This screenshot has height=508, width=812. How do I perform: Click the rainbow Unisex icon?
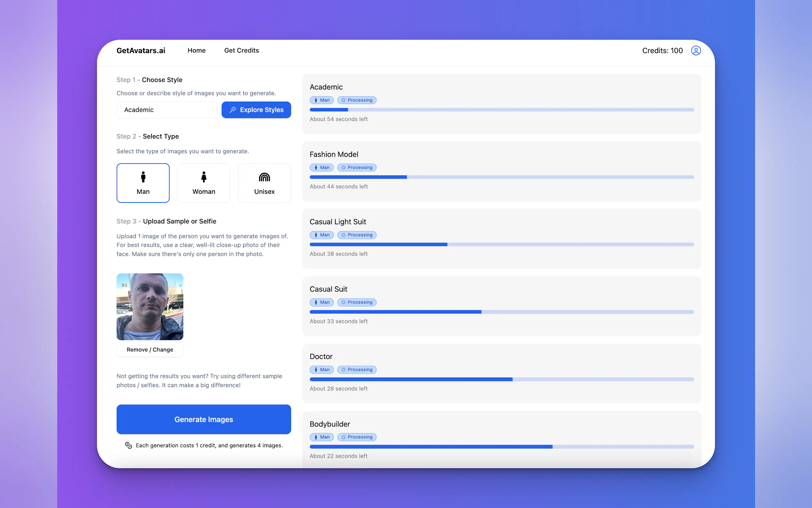tap(264, 177)
